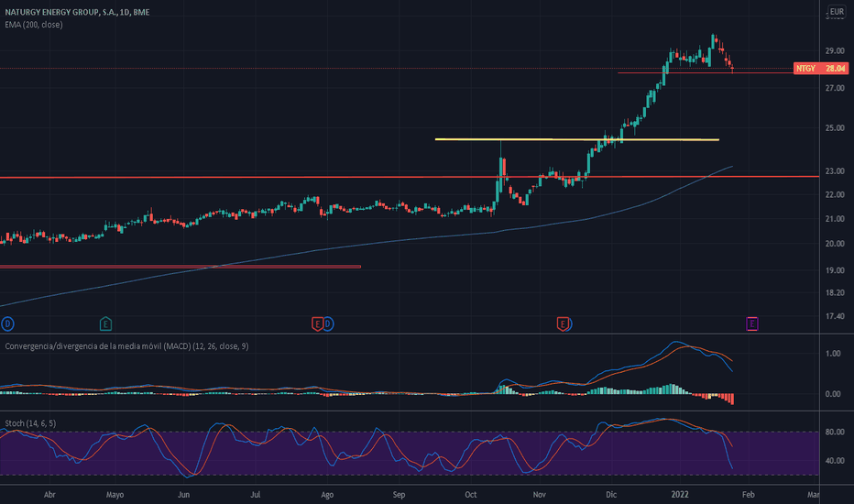Viewport: 854px width, 504px height.
Task: Click the Naturgy Energy Group chart title
Action: point(77,12)
